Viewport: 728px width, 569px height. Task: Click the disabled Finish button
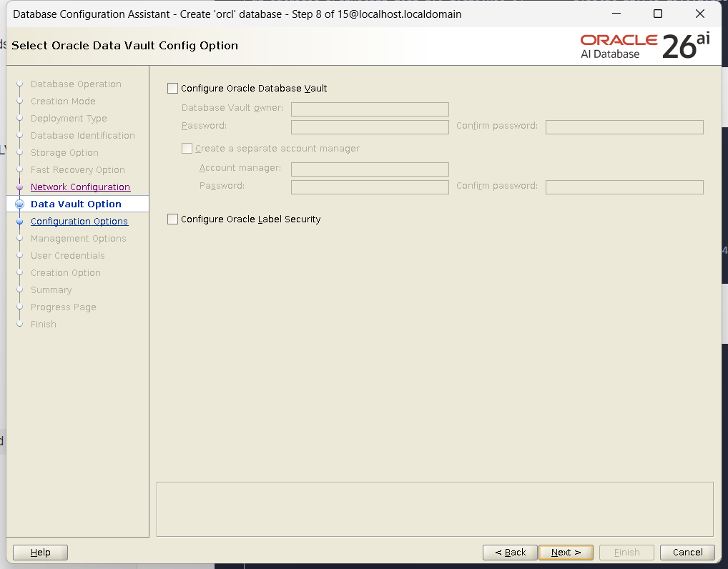(626, 553)
